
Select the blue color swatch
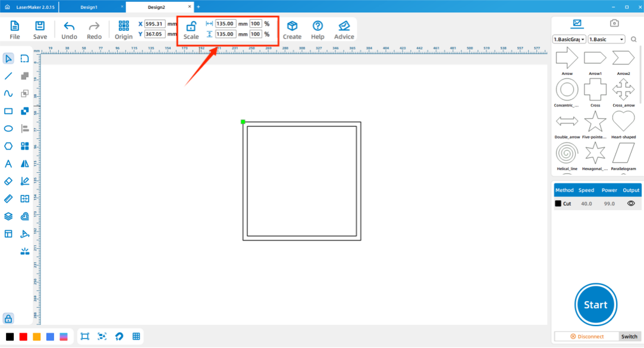[50, 337]
